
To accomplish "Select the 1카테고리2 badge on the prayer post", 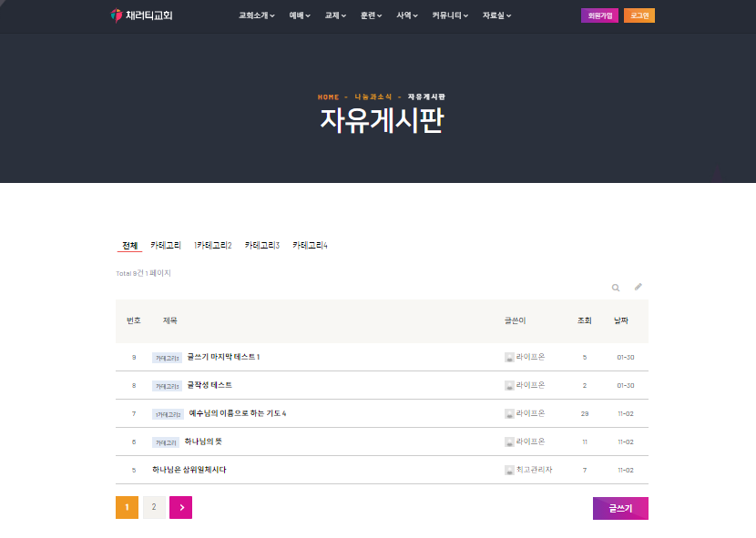I will [x=168, y=413].
